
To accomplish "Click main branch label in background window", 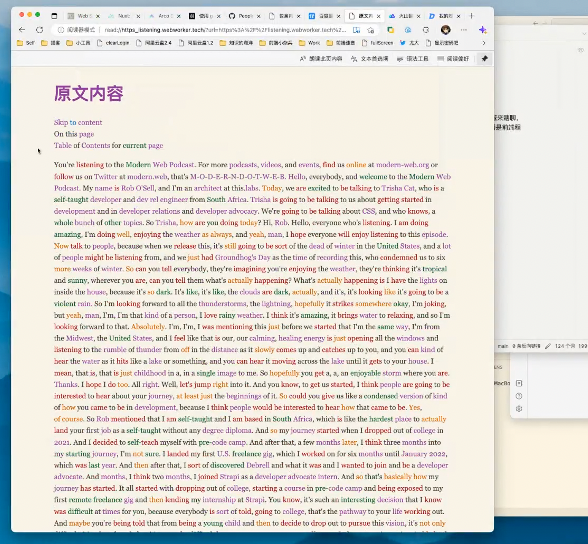I will (502, 346).
